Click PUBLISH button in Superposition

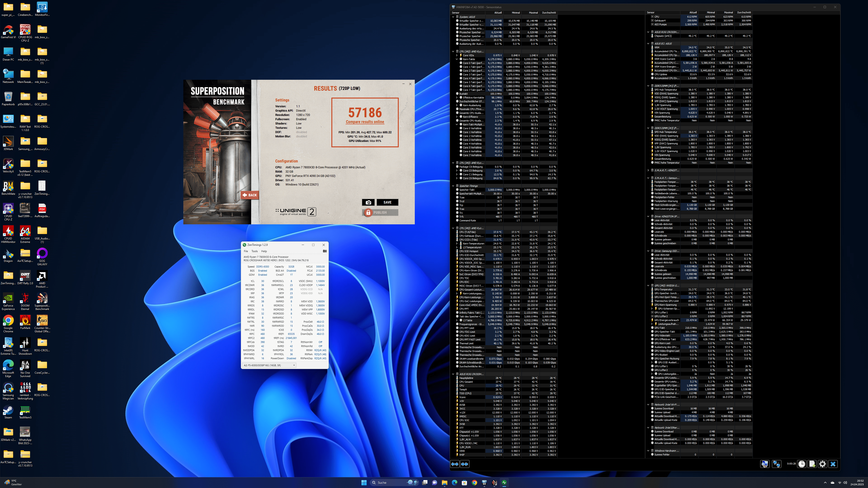click(380, 213)
